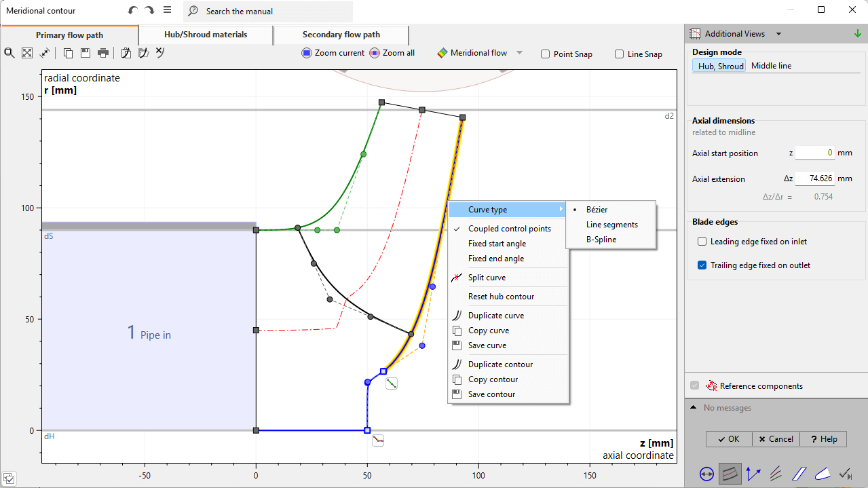Click the zoom window magnifier icon
Image resolution: width=868 pixels, height=488 pixels.
click(x=10, y=53)
